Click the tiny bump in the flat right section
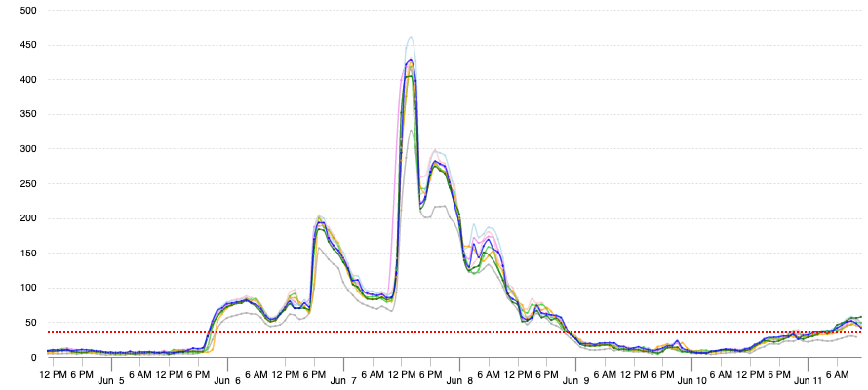 coord(676,341)
